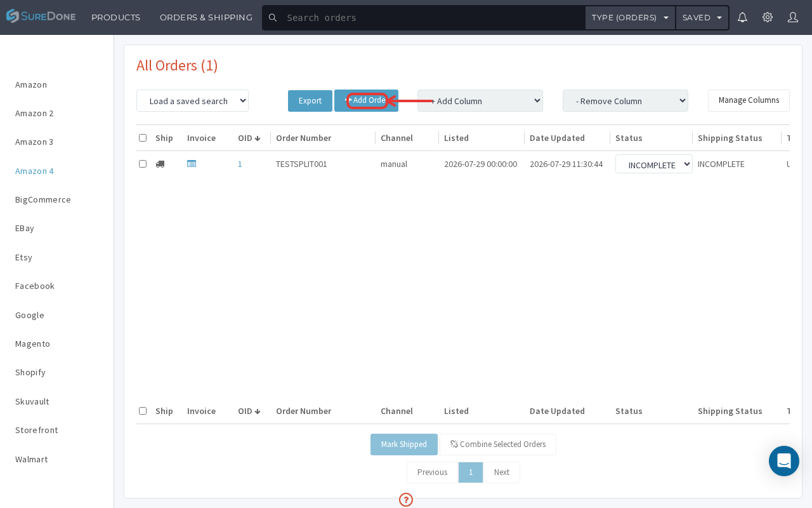Sort by OID in bottom header

[x=249, y=411]
